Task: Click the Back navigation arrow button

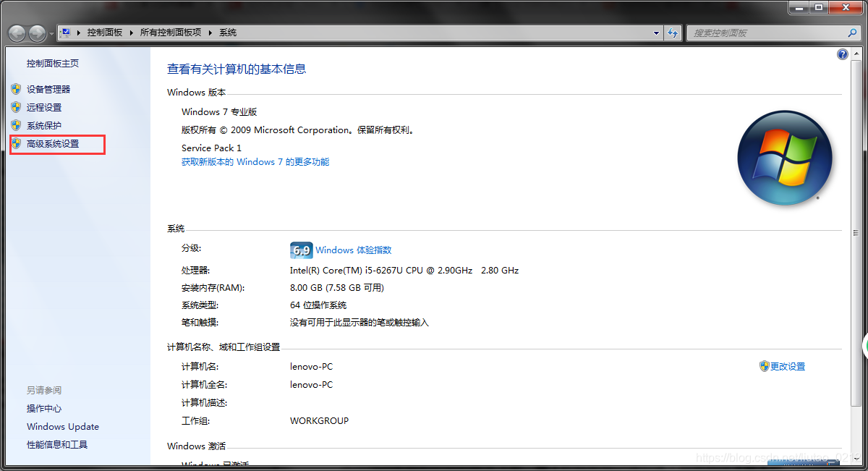Action: coord(17,33)
